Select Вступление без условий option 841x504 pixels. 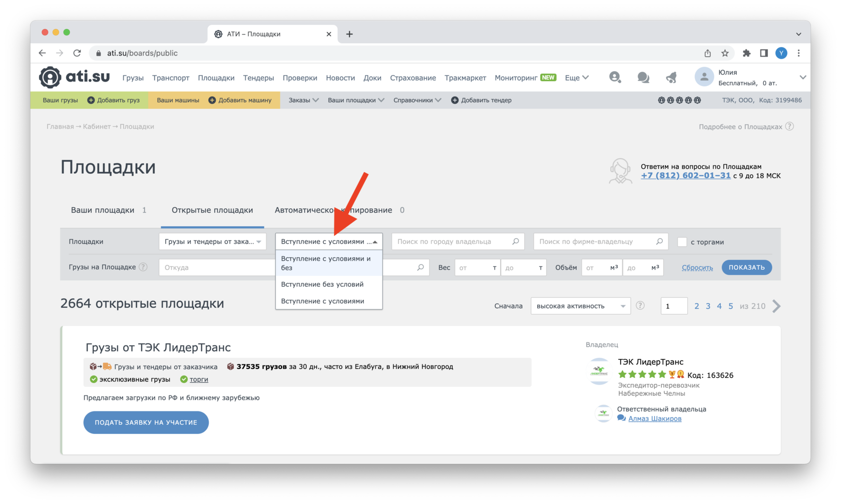click(x=322, y=284)
